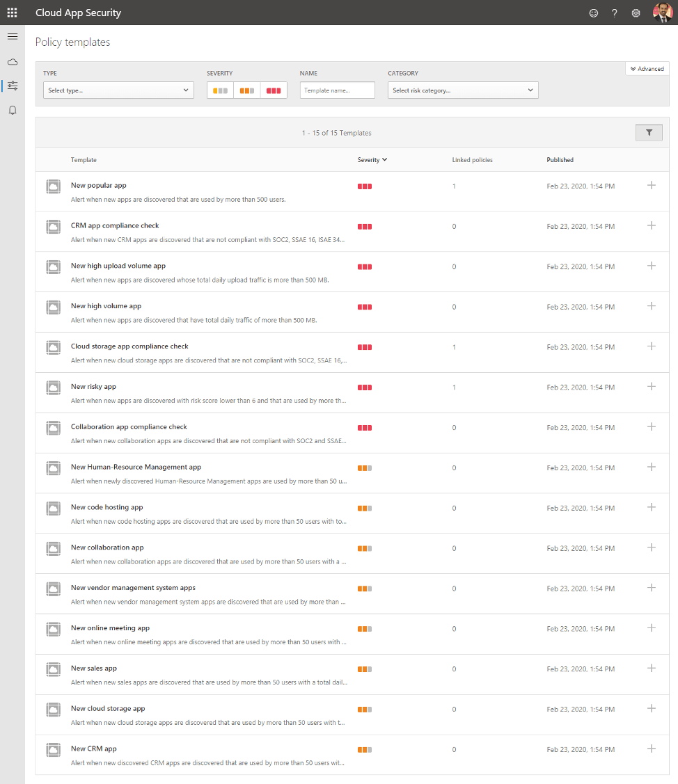Open the Collaboration app compliance check template
This screenshot has height=784, width=678.
(x=129, y=427)
